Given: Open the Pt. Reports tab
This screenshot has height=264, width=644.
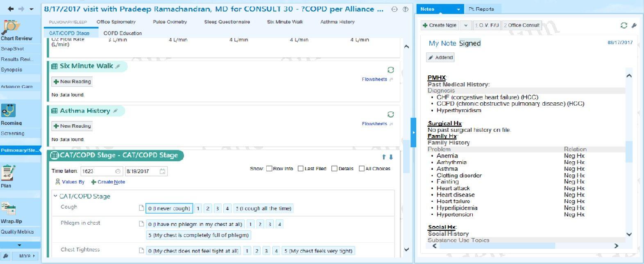Looking at the screenshot, I should 481,9.
